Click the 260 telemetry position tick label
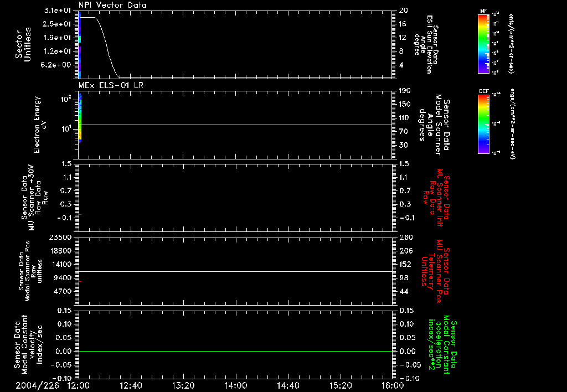 [406, 237]
